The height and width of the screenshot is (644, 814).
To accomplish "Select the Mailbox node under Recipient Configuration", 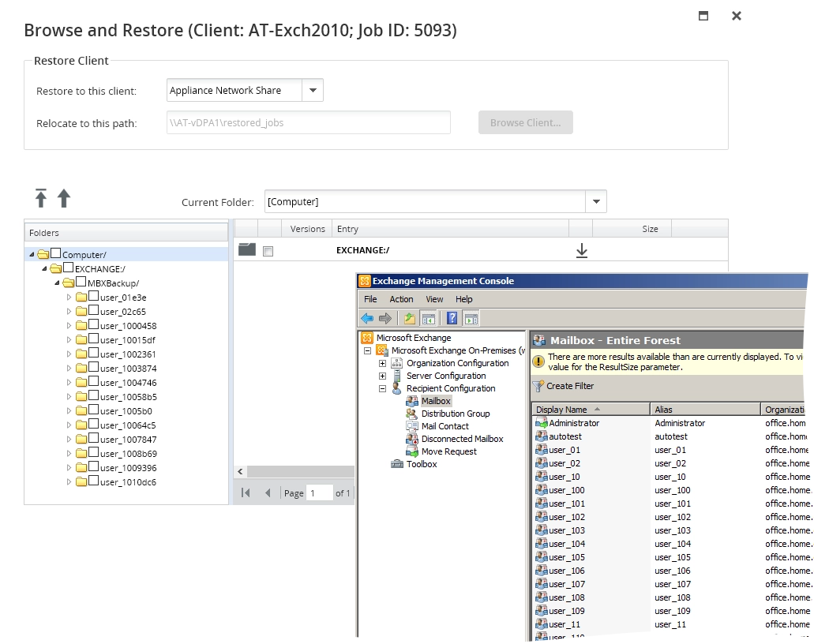I will [436, 401].
